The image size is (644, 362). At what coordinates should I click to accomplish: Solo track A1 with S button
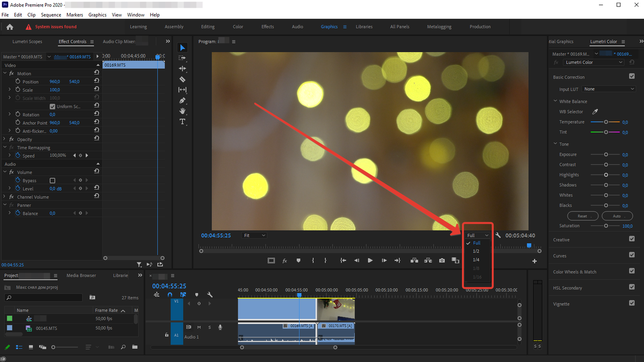click(x=209, y=327)
